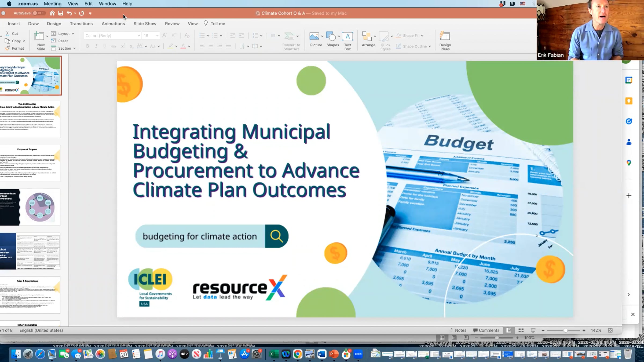644x362 pixels.
Task: Insert a Text Box
Action: coord(347,36)
